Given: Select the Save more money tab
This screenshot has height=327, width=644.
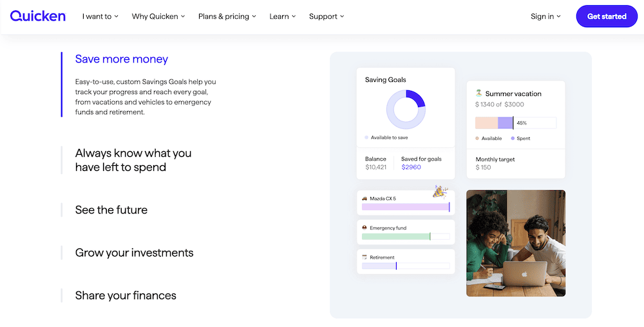Looking at the screenshot, I should pos(122,59).
